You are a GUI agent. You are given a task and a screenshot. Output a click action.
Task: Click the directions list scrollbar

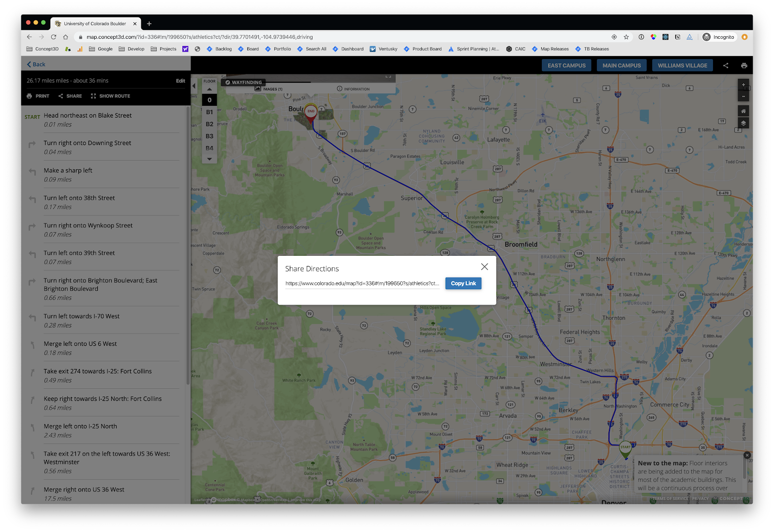[188, 247]
